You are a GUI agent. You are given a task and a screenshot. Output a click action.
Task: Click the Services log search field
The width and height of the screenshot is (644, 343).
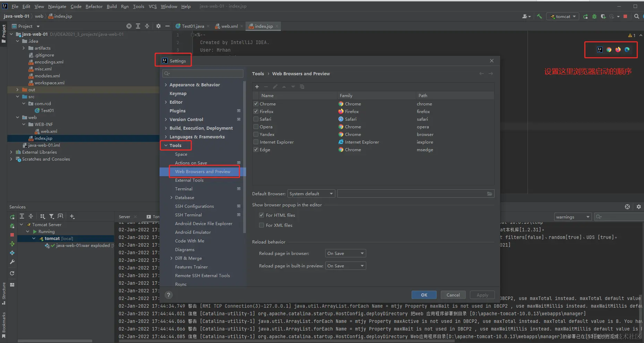[619, 217]
